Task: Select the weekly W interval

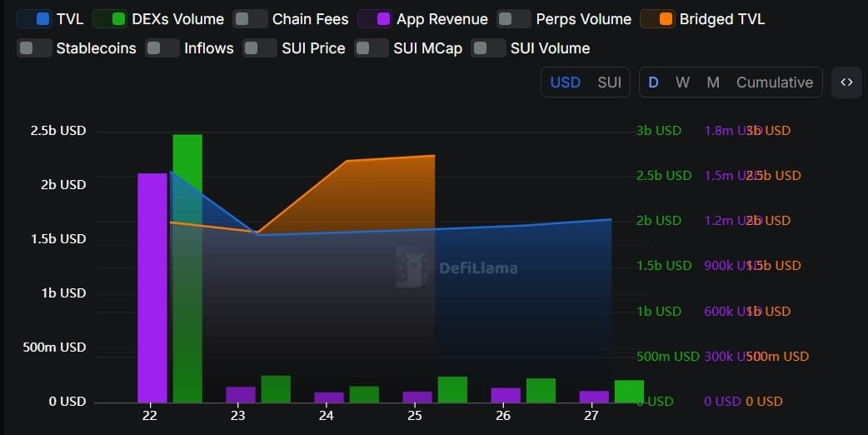Action: tap(682, 82)
